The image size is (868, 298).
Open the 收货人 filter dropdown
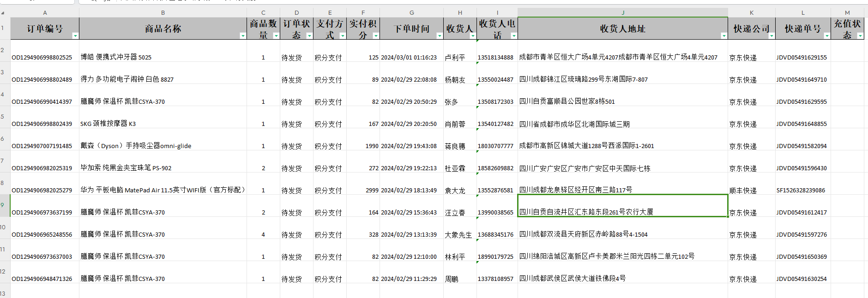(473, 36)
